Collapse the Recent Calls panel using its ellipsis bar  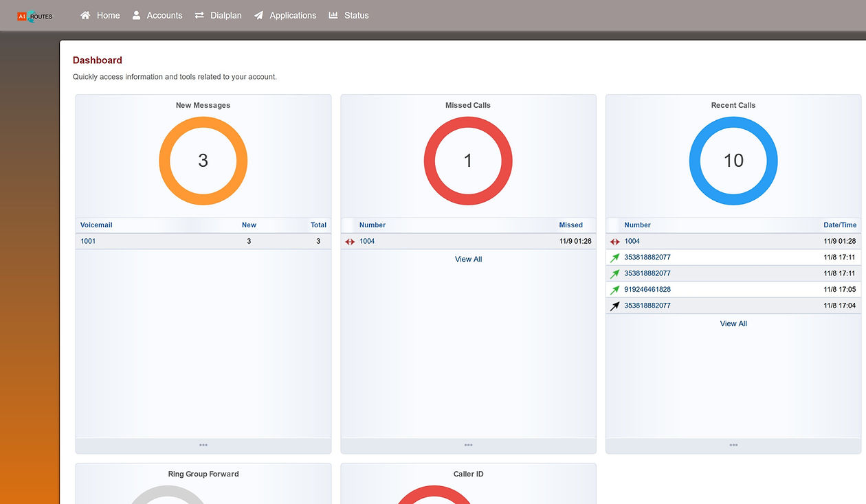coord(733,446)
